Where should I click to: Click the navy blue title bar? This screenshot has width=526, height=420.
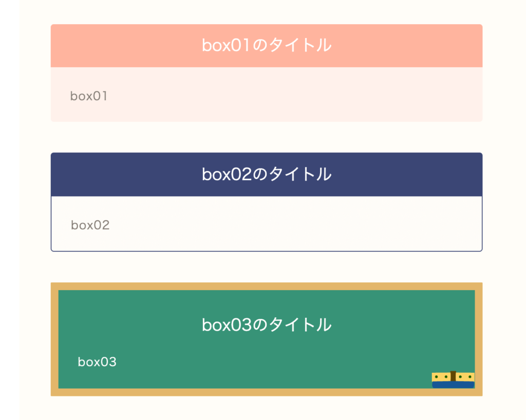(267, 174)
